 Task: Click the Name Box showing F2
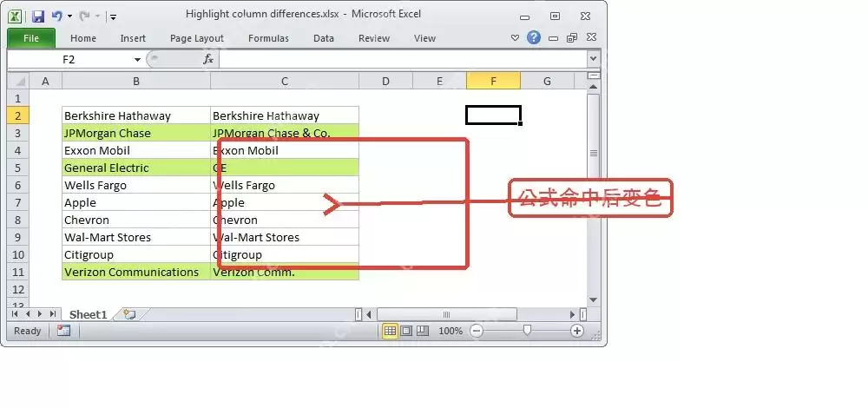pyautogui.click(x=69, y=59)
